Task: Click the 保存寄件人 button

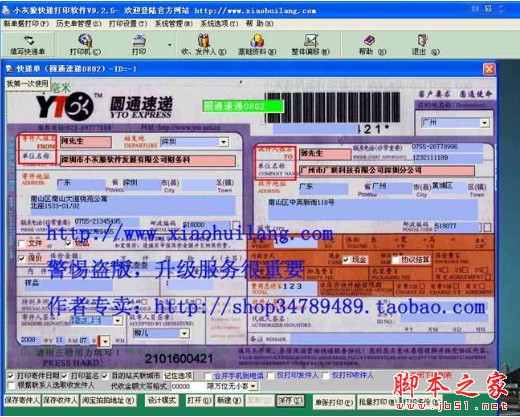Action: coord(22,400)
